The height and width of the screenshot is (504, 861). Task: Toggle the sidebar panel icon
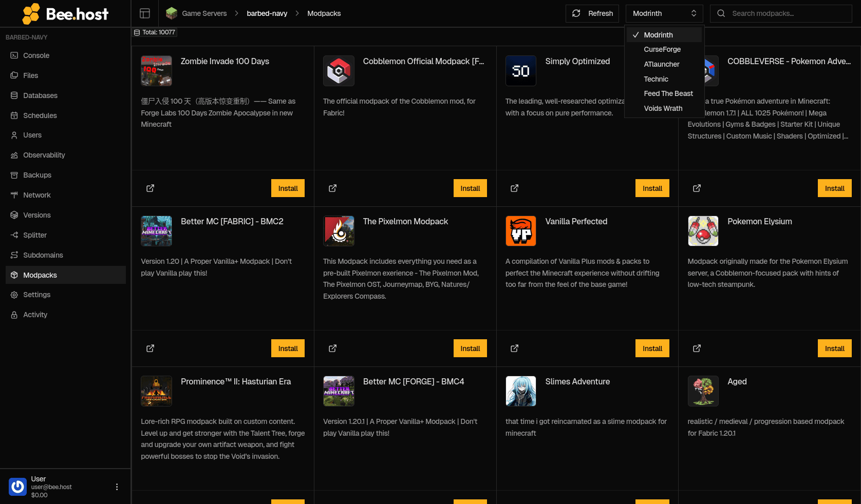(x=145, y=13)
